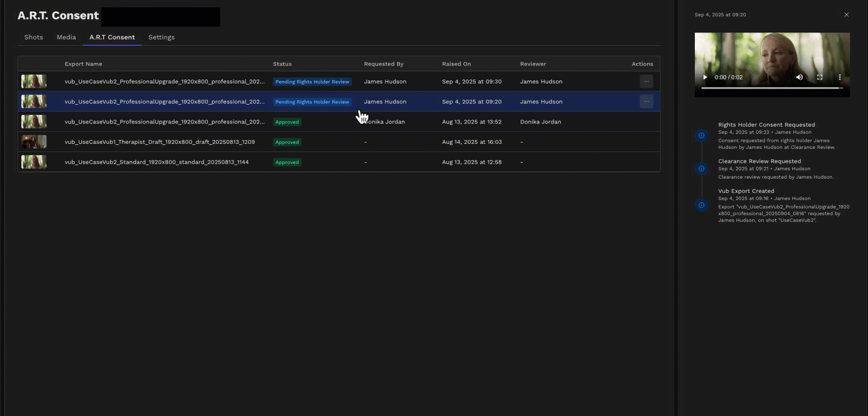This screenshot has height=416, width=868.
Task: Close the export details side panel
Action: pyautogui.click(x=846, y=15)
